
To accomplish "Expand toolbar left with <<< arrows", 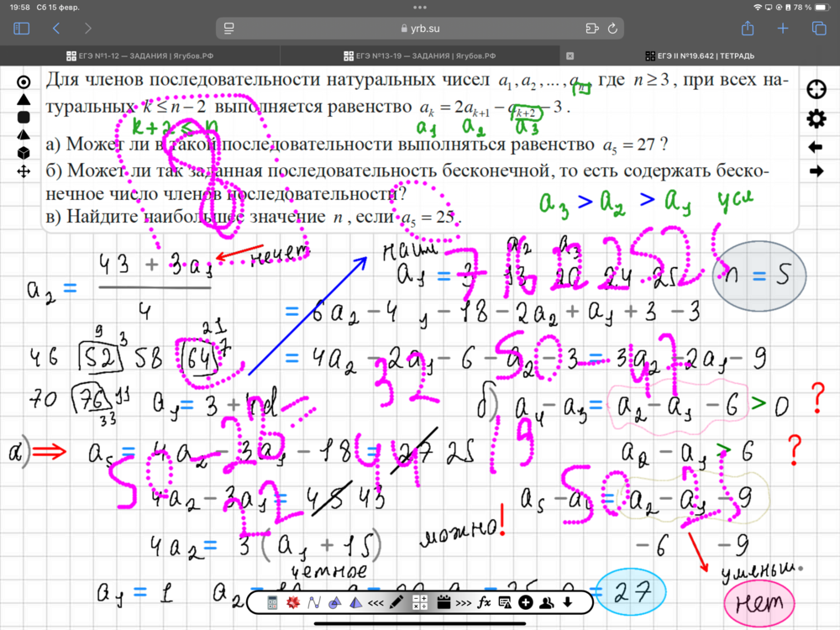I will [x=376, y=602].
